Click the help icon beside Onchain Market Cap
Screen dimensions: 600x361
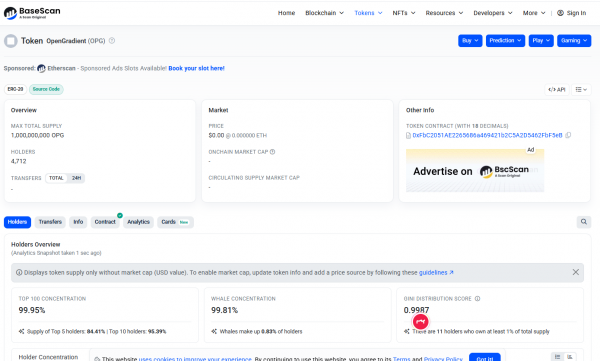click(x=272, y=152)
